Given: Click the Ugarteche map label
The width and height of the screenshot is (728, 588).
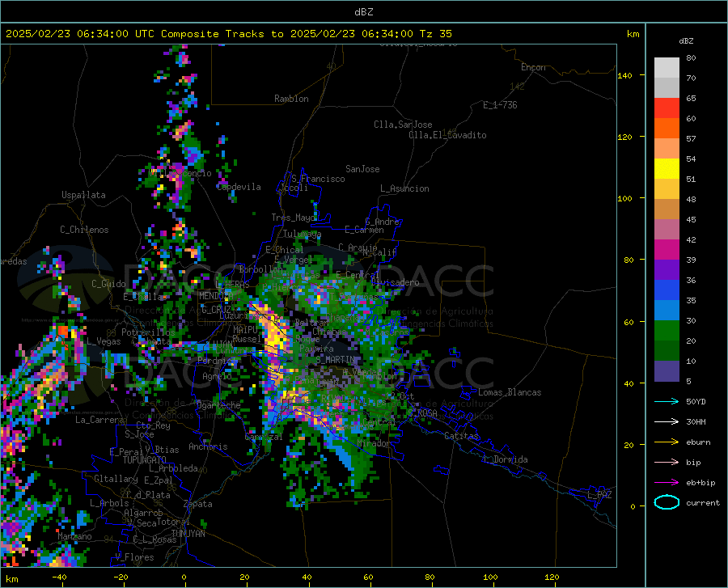Looking at the screenshot, I should pyautogui.click(x=218, y=405).
